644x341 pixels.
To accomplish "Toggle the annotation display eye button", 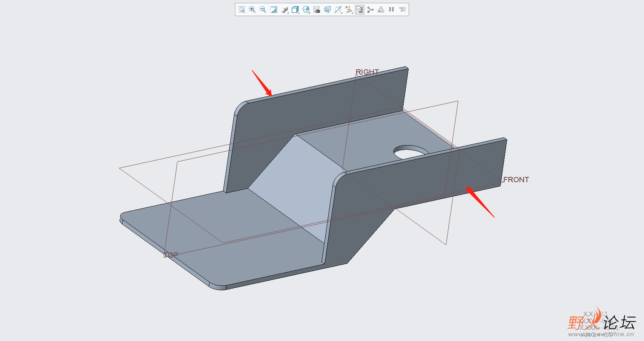I will pos(360,9).
